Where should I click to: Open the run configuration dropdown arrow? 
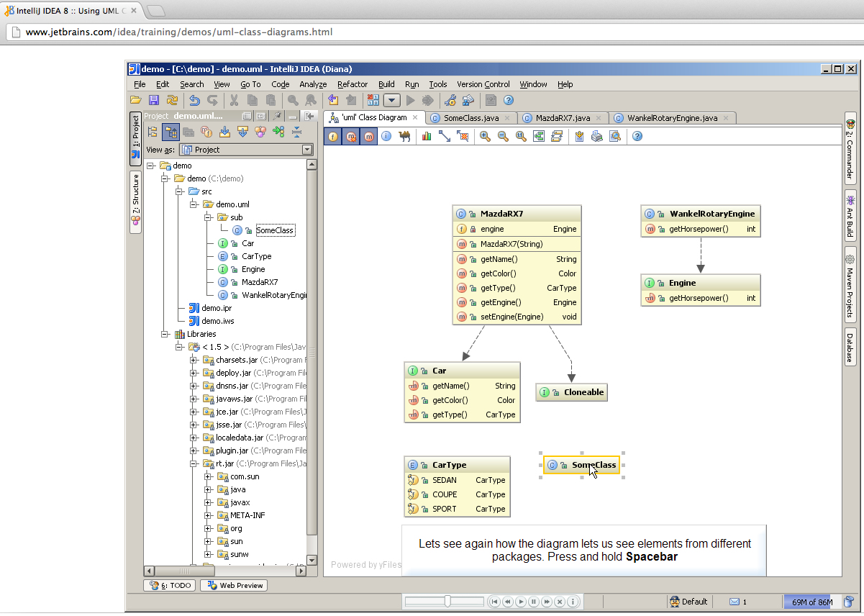391,101
